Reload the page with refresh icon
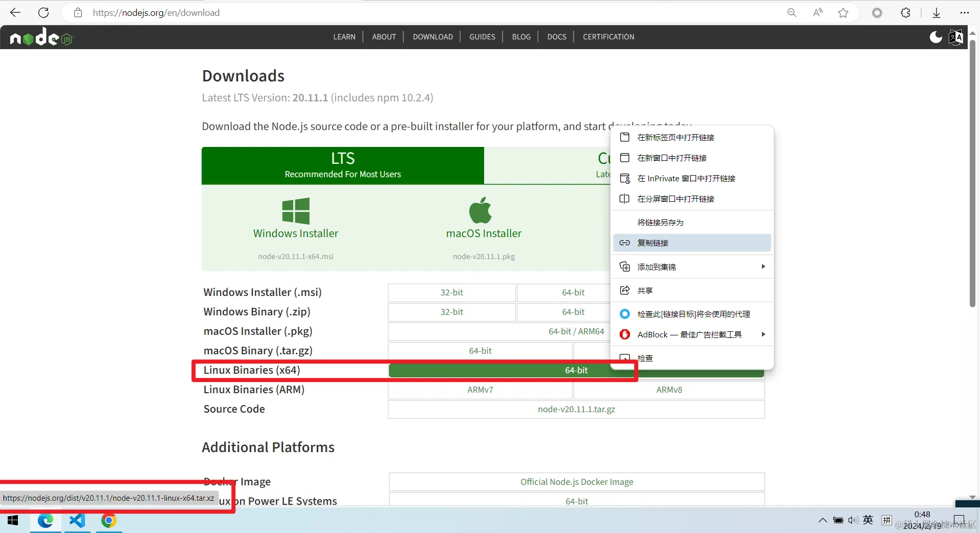Viewport: 980px width, 533px height. [44, 13]
